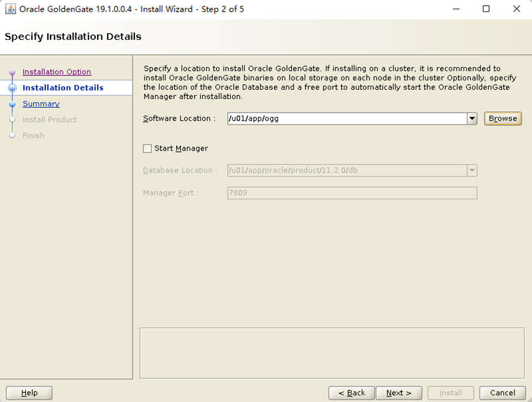Click the Software Location label
The image size is (532, 402).
(179, 118)
